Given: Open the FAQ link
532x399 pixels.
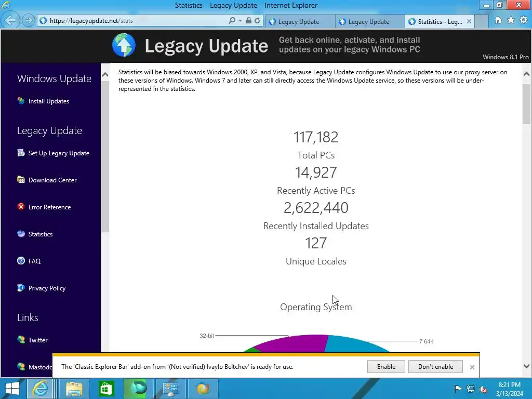Looking at the screenshot, I should (34, 261).
